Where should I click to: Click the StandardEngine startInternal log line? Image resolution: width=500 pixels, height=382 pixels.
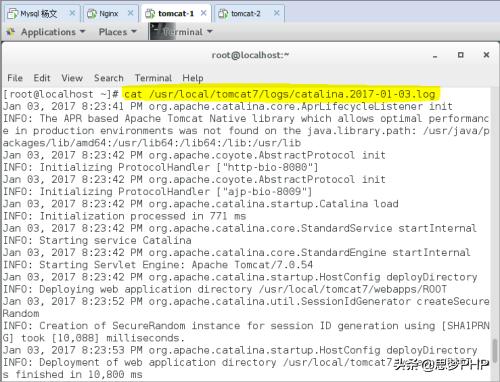click(x=237, y=253)
